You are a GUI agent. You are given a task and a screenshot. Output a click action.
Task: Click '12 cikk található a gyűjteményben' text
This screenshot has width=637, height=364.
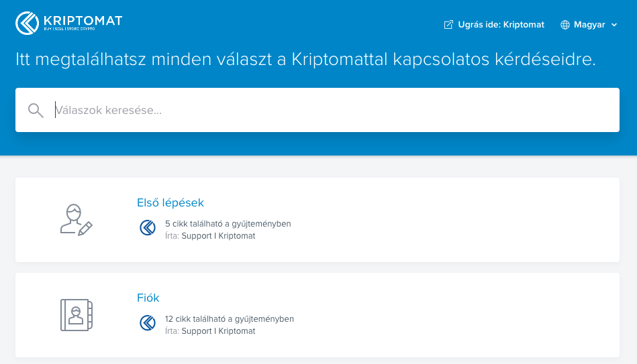[x=229, y=319]
